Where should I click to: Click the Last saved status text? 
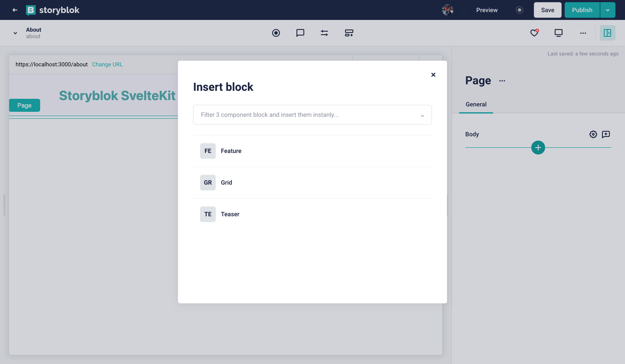(x=583, y=54)
